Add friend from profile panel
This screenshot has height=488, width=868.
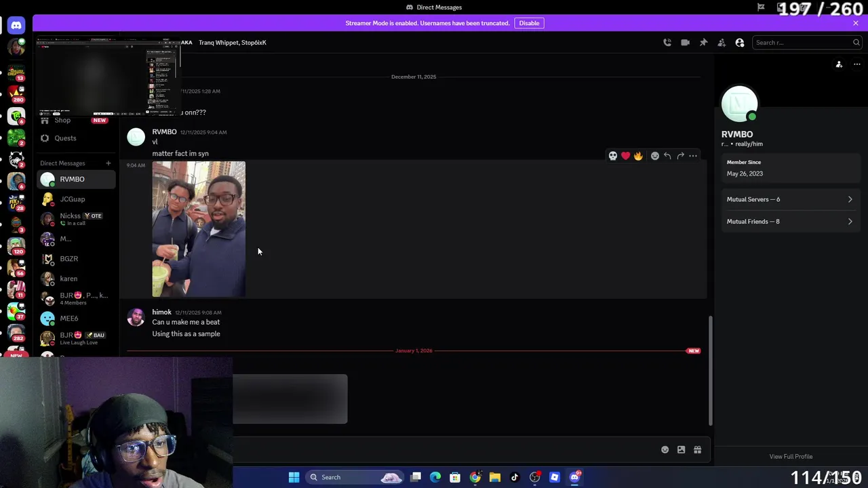[839, 64]
